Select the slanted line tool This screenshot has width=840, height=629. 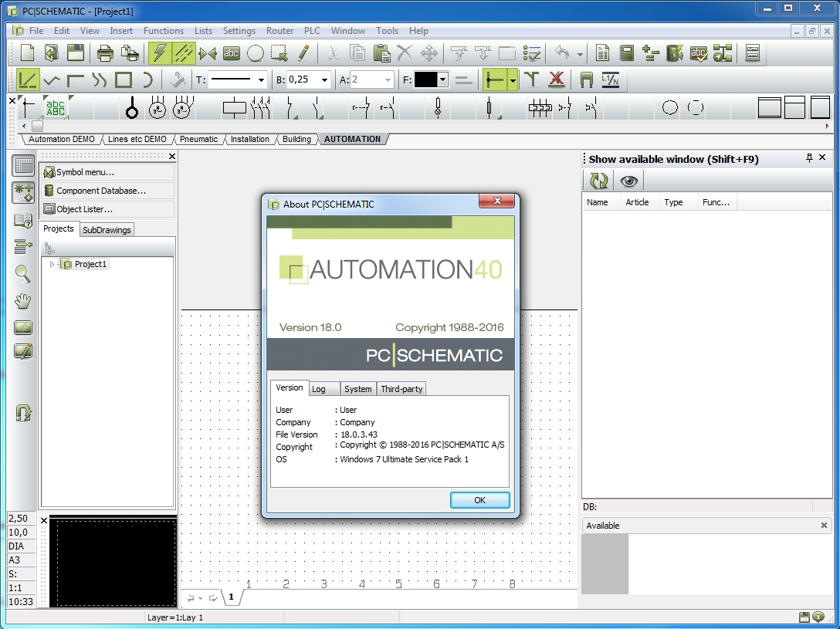point(52,79)
